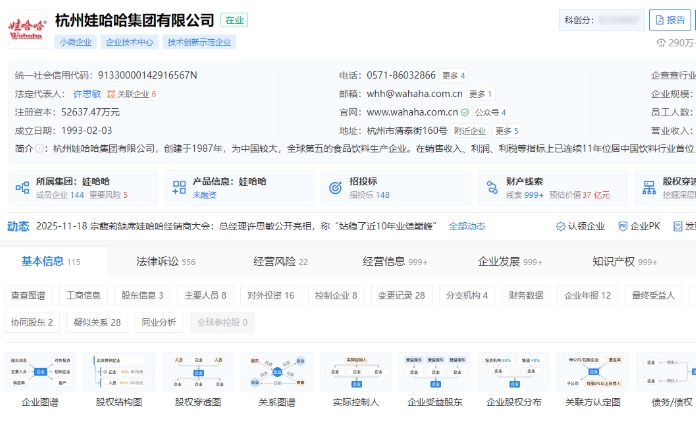Open the 企业受益股东 diagram thumbnail
Image resolution: width=696 pixels, height=422 pixels.
(435, 372)
